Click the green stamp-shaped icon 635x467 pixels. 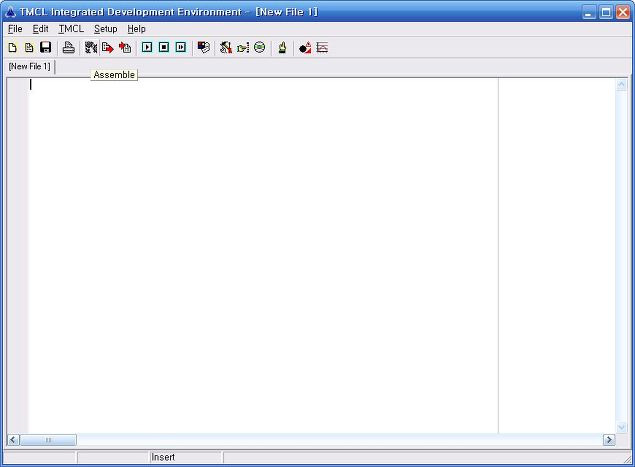pyautogui.click(x=282, y=48)
